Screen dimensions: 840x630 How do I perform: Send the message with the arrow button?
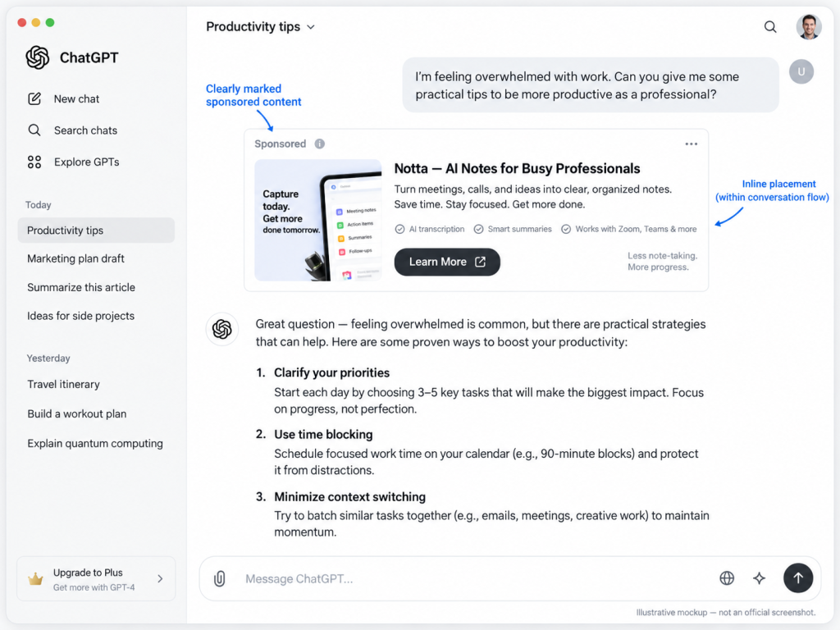coord(797,578)
